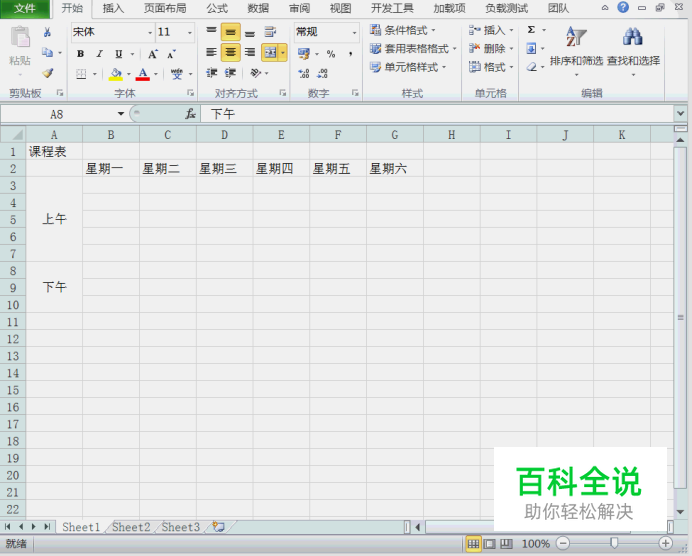Open the font size 11 dropdown
The height and width of the screenshot is (556, 692).
coord(190,32)
